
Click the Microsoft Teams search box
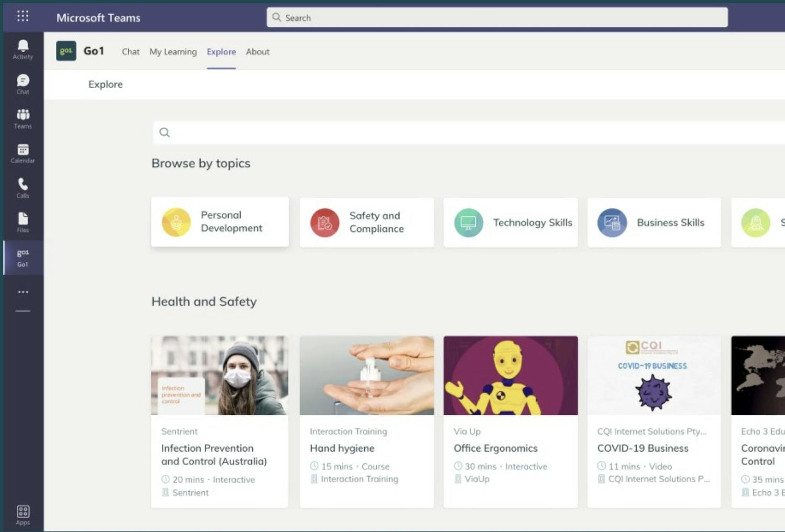pyautogui.click(x=497, y=17)
